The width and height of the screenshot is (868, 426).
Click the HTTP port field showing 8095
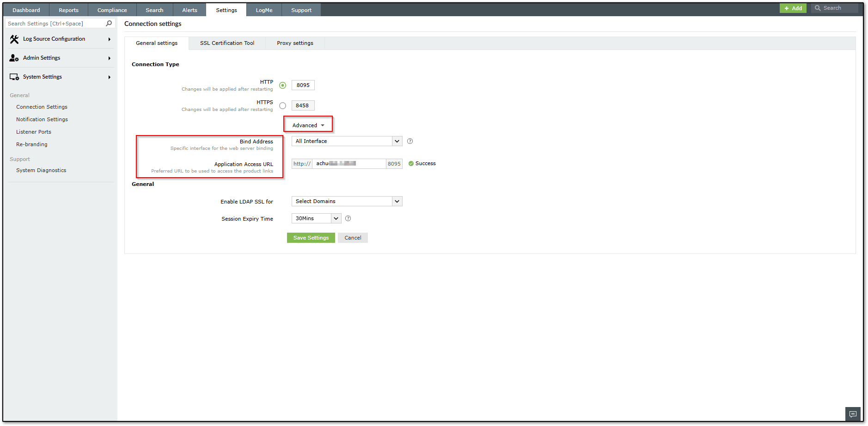click(303, 85)
